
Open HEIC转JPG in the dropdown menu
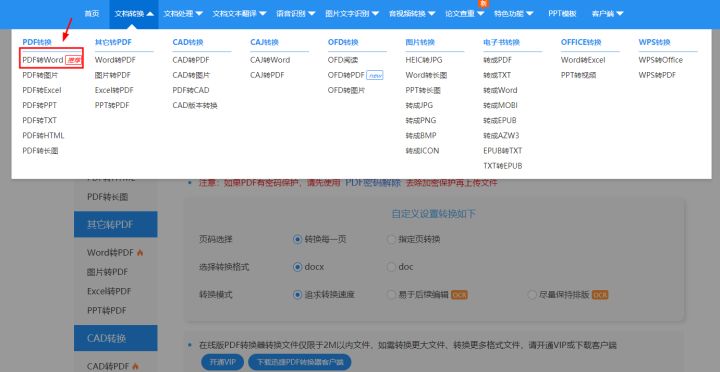pyautogui.click(x=424, y=60)
